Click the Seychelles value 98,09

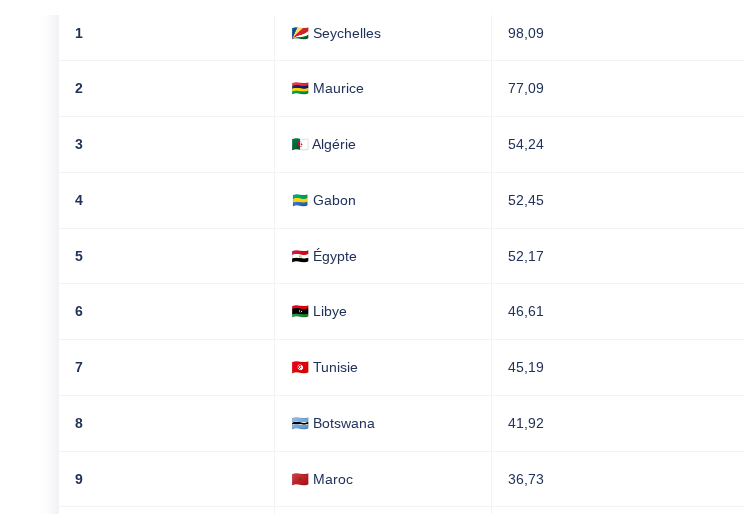tap(526, 33)
